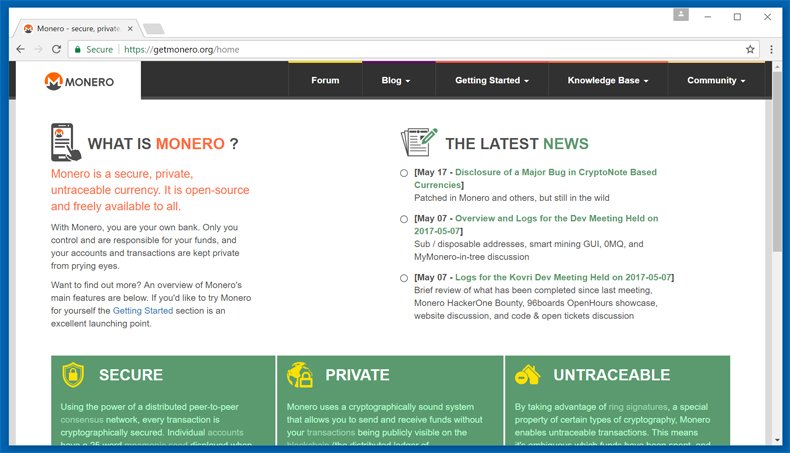The height and width of the screenshot is (453, 790).
Task: Click the consensus link in Secure card
Action: [82, 420]
